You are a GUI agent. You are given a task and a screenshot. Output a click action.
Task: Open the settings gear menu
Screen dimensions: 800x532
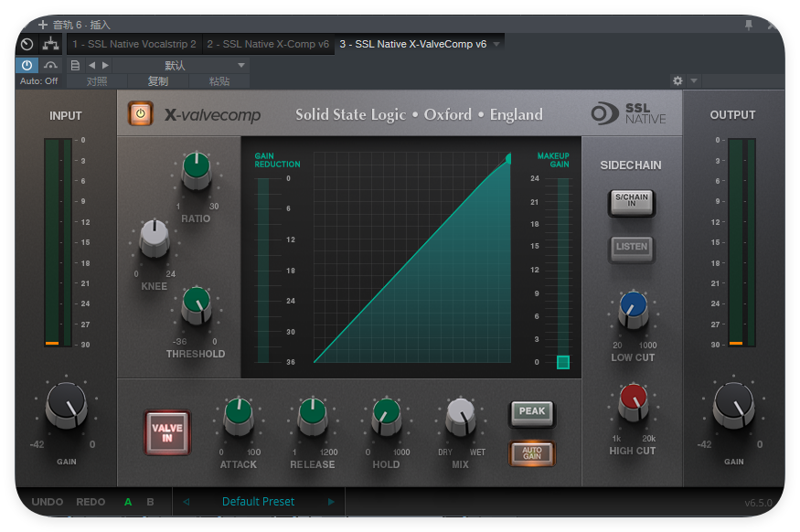[x=677, y=80]
